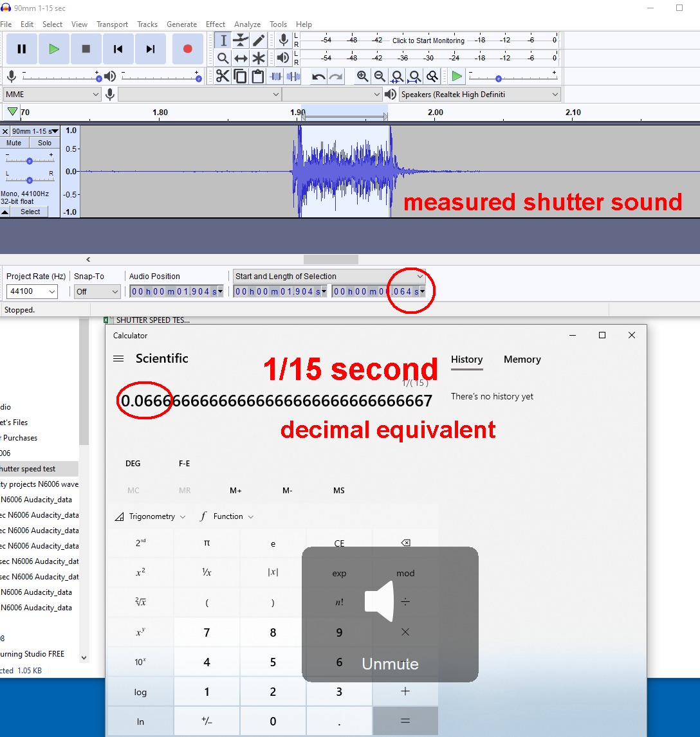The width and height of the screenshot is (700, 737).
Task: Open the 90mm 1-15 track name menu
Action: click(x=35, y=131)
